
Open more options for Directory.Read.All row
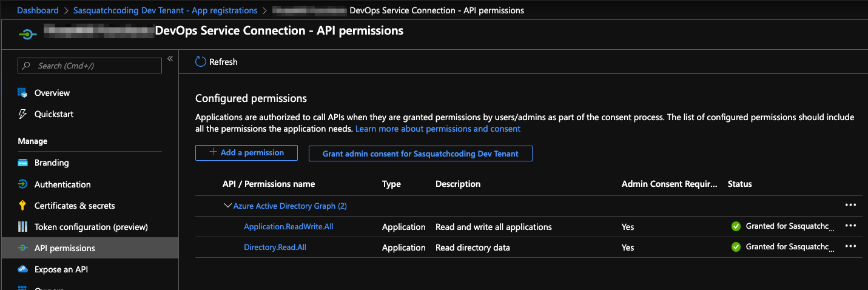[x=850, y=246]
